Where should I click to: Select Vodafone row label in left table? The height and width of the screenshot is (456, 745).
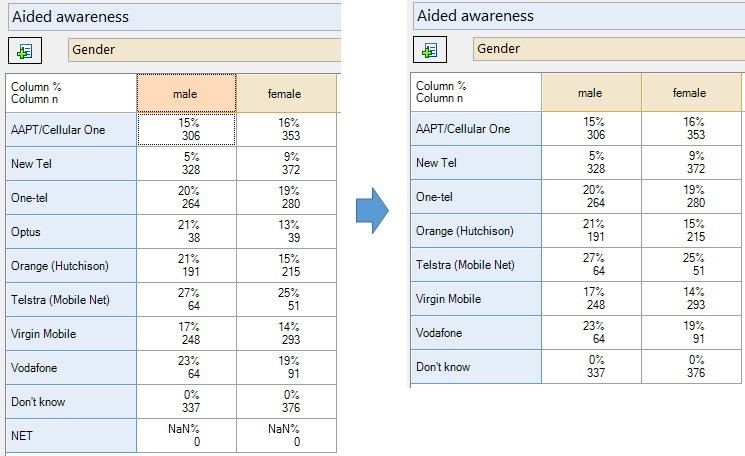click(71, 368)
